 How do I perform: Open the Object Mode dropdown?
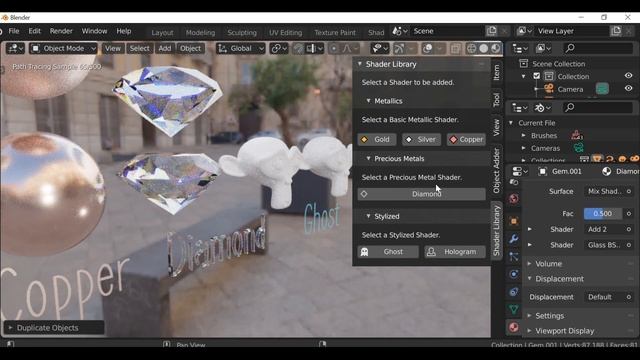point(64,49)
